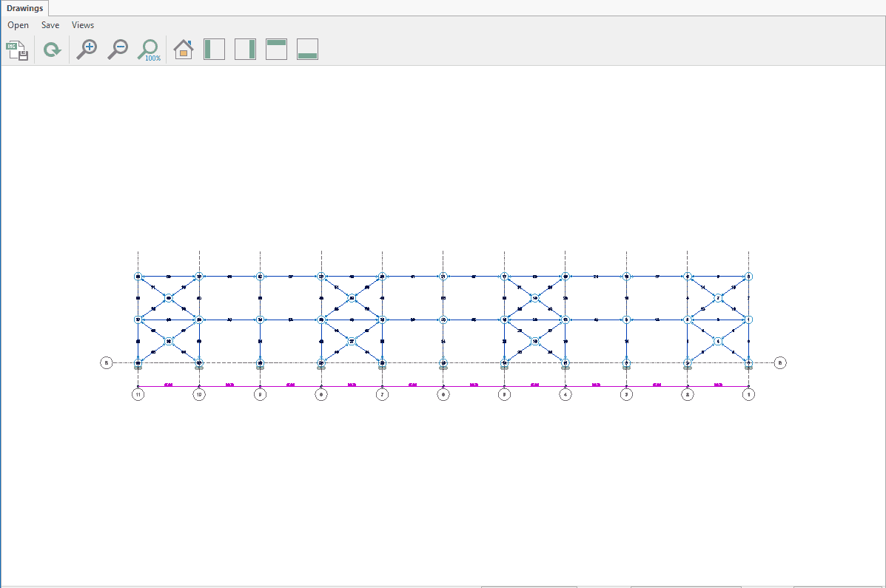Reset zoom to 100% with magnifier icon

150,50
